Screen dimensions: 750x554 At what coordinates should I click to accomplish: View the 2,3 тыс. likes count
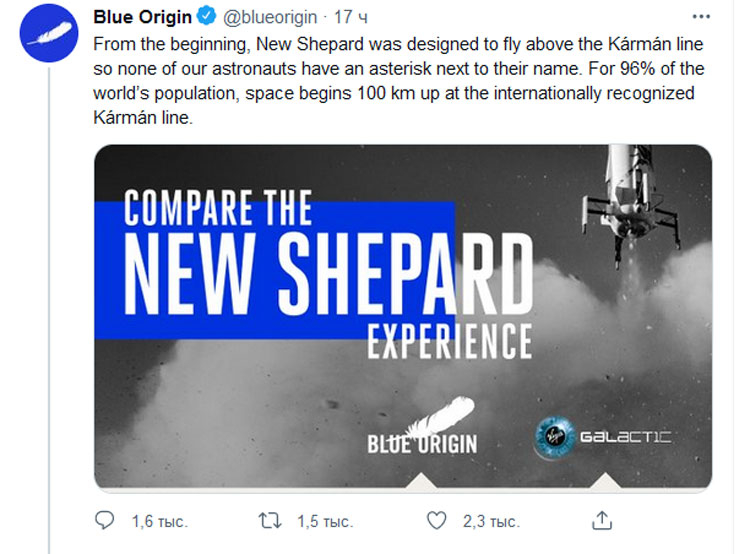(x=491, y=521)
